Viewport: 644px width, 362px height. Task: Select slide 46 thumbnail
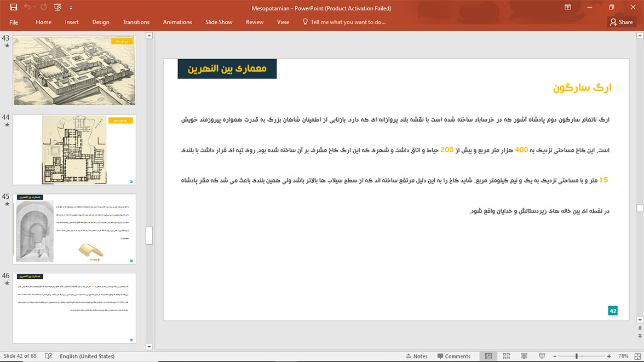tap(74, 308)
